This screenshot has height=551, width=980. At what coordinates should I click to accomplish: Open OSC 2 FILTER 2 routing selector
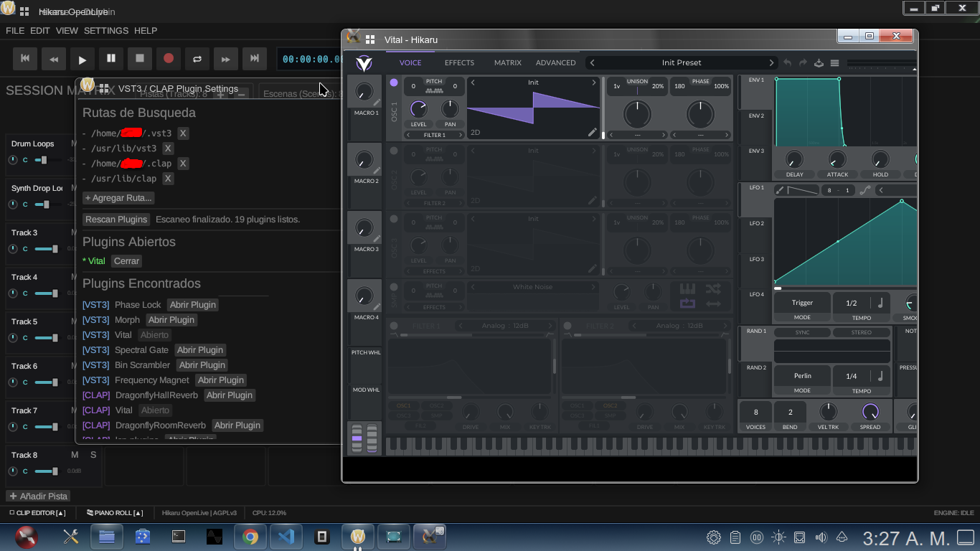434,203
